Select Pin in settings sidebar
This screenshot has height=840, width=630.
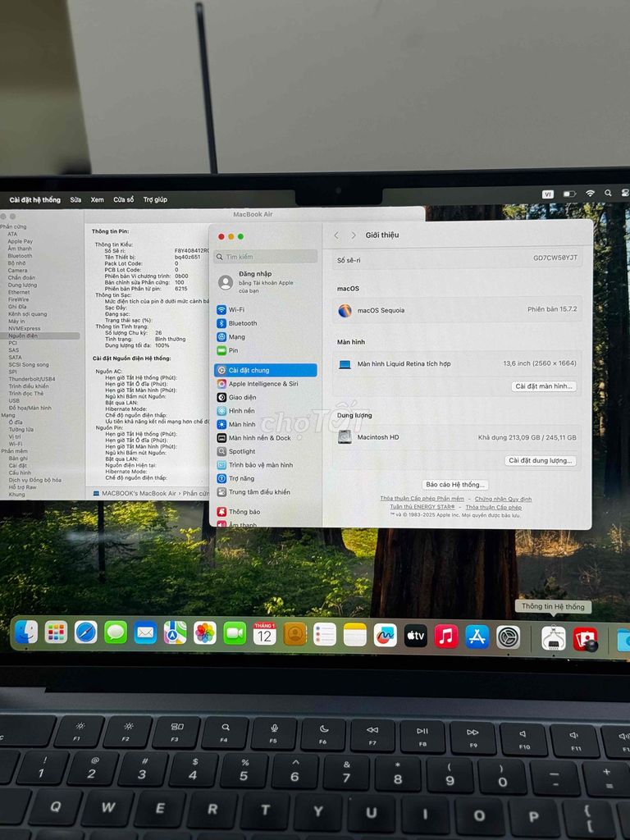266,350
